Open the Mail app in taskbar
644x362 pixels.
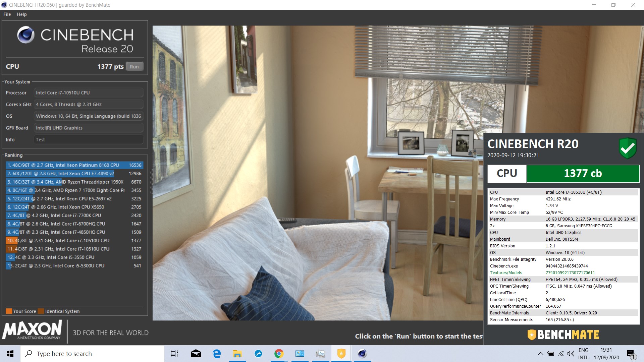point(196,354)
